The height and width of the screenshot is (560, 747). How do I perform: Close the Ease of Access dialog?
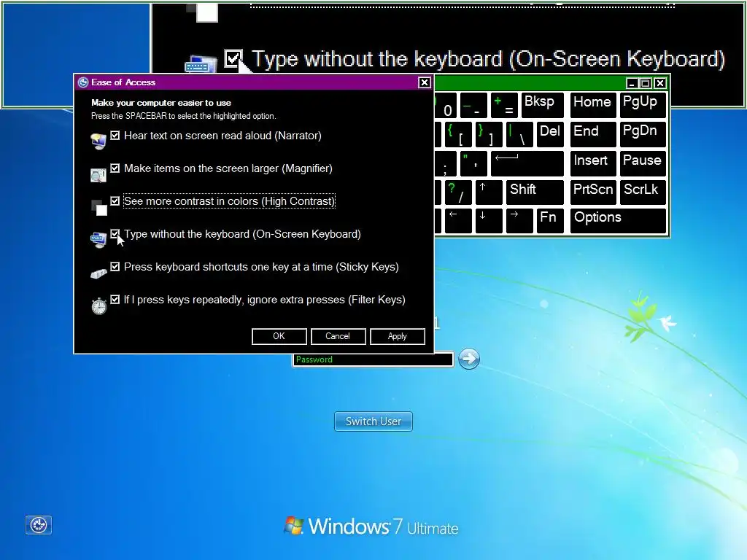click(425, 82)
